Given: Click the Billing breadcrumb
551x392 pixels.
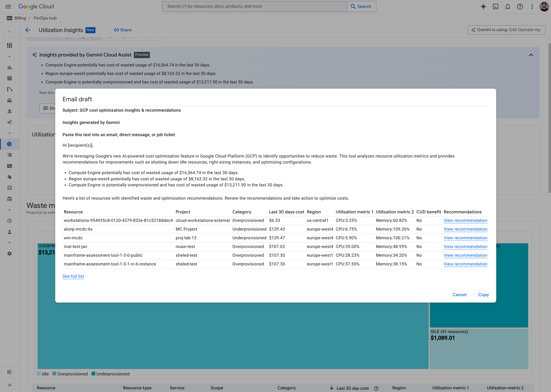Looking at the screenshot, I should tap(20, 18).
